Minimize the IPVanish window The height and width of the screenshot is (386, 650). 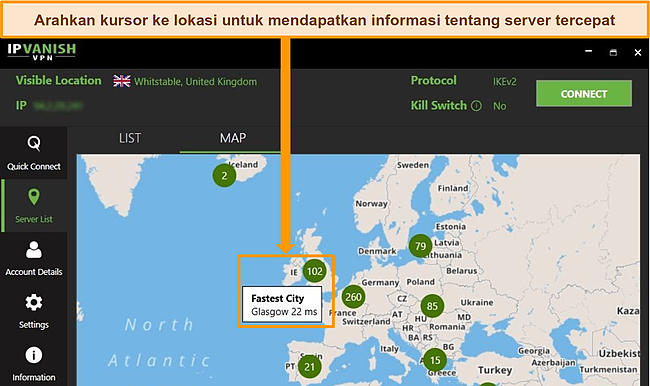pyautogui.click(x=589, y=52)
